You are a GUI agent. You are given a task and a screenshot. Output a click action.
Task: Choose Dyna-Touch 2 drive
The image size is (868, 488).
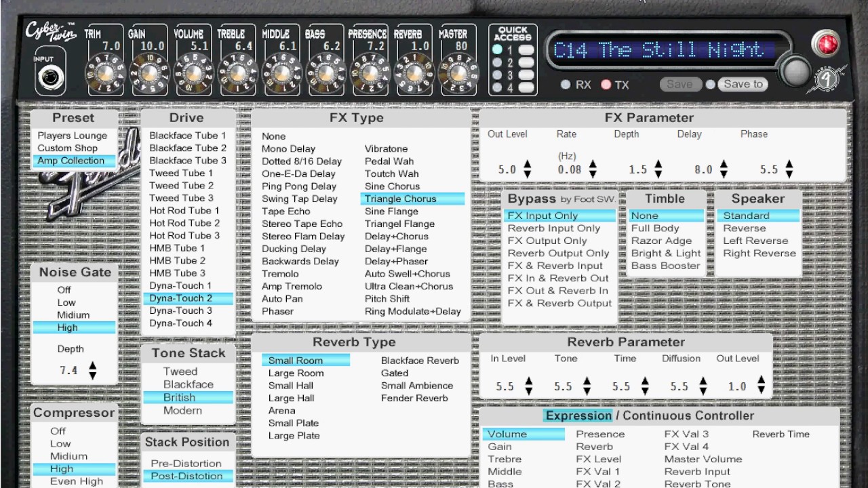188,298
